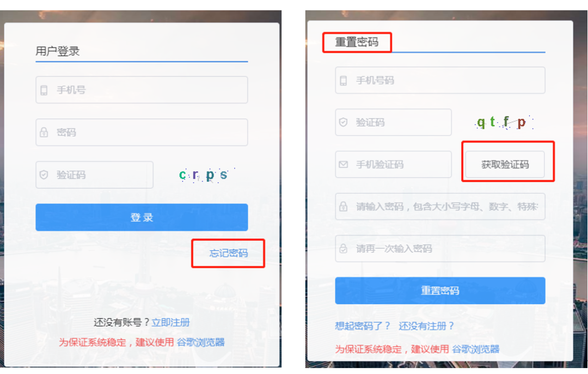The height and width of the screenshot is (374, 588).
Task: Focus the 手机验证码 input field
Action: pos(394,164)
